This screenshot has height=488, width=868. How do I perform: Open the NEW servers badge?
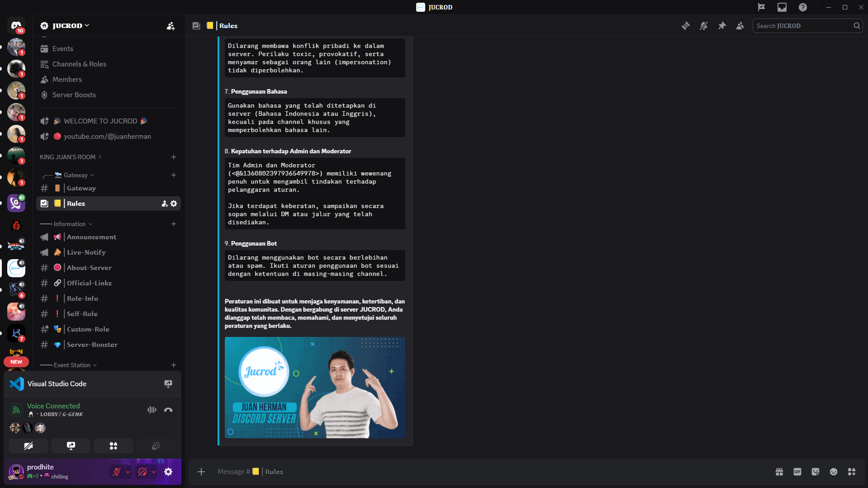coord(16,362)
